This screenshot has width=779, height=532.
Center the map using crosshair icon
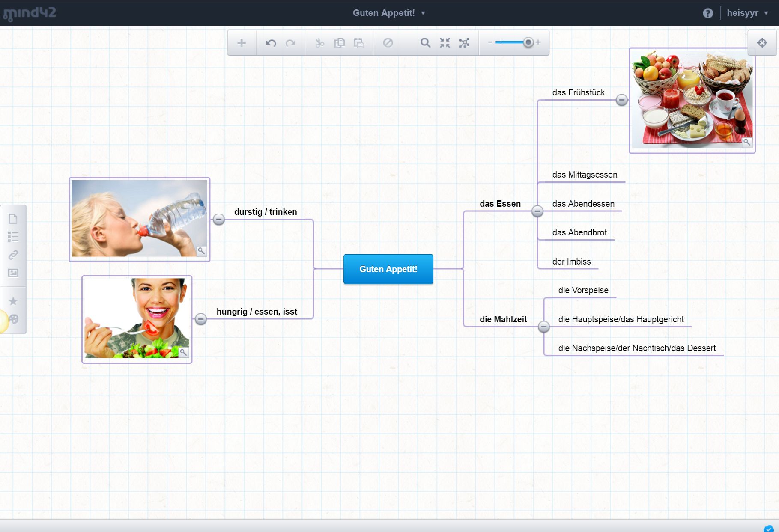[762, 43]
